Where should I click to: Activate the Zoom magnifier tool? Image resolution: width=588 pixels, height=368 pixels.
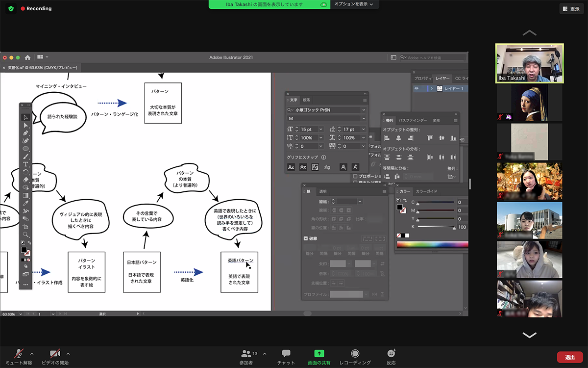[x=26, y=234]
